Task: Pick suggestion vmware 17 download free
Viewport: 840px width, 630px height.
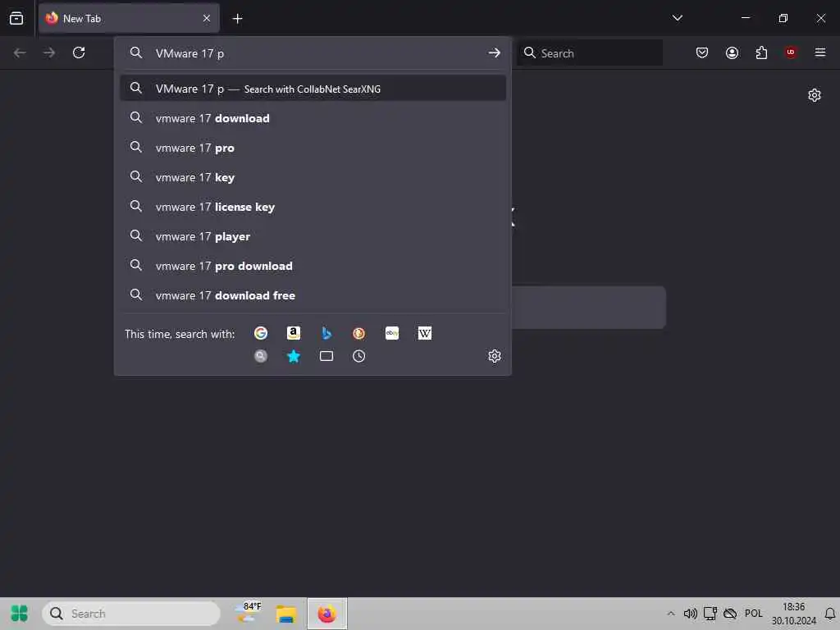Action: (x=313, y=294)
